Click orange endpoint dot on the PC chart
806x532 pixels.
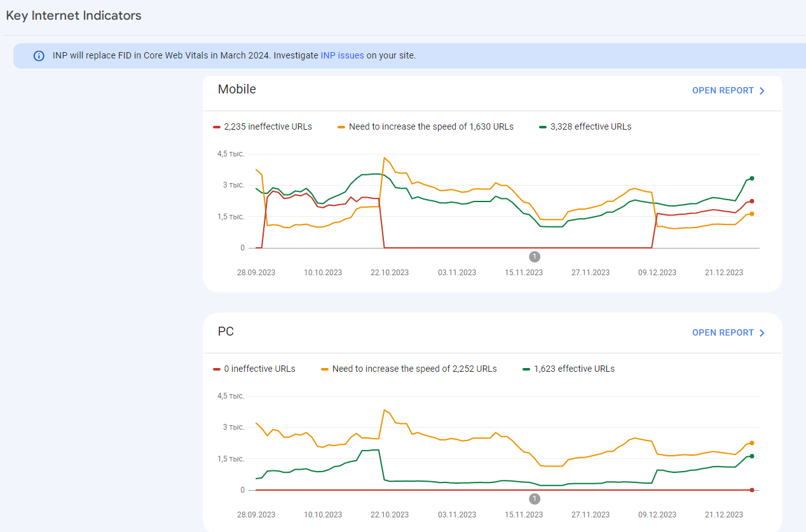pos(752,443)
